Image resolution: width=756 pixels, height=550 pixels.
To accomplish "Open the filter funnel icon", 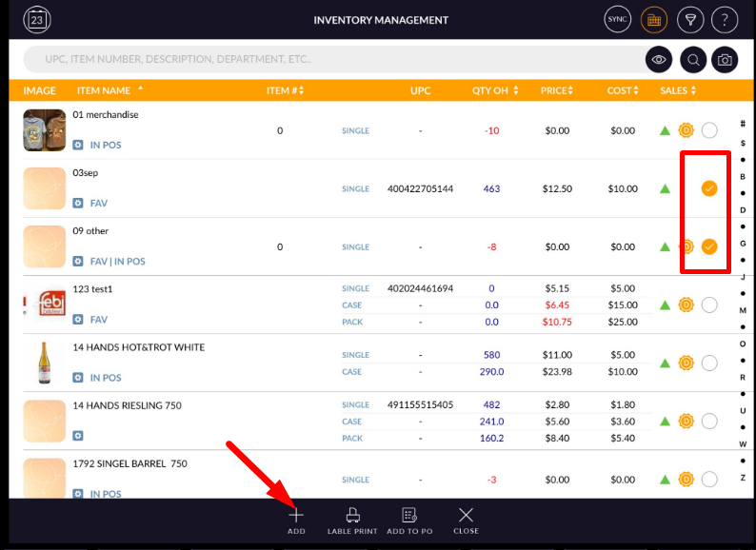I will coord(690,19).
